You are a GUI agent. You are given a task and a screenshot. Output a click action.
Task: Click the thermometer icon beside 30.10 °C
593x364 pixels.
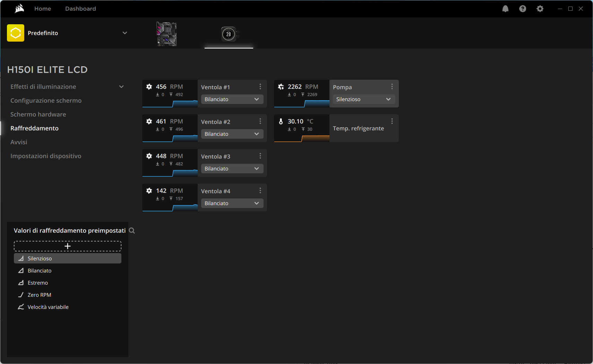pos(281,121)
